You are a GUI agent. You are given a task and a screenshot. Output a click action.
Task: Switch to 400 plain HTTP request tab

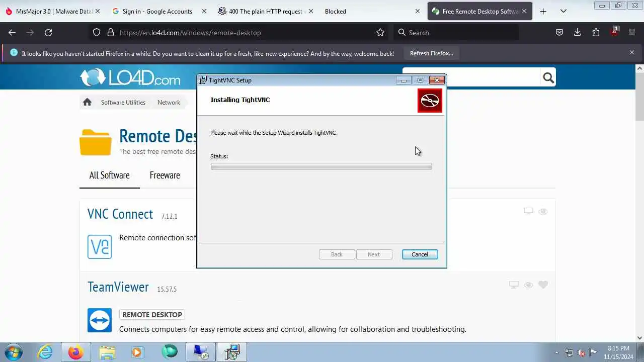click(266, 11)
